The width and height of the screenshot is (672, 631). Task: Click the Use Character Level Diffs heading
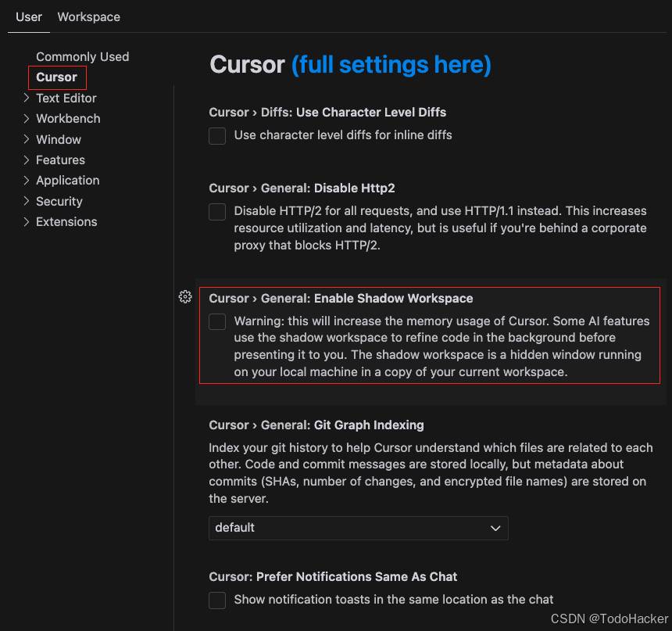(327, 113)
